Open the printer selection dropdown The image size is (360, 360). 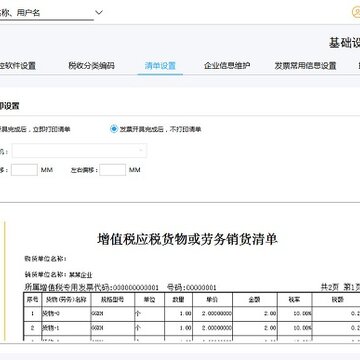[79, 151]
